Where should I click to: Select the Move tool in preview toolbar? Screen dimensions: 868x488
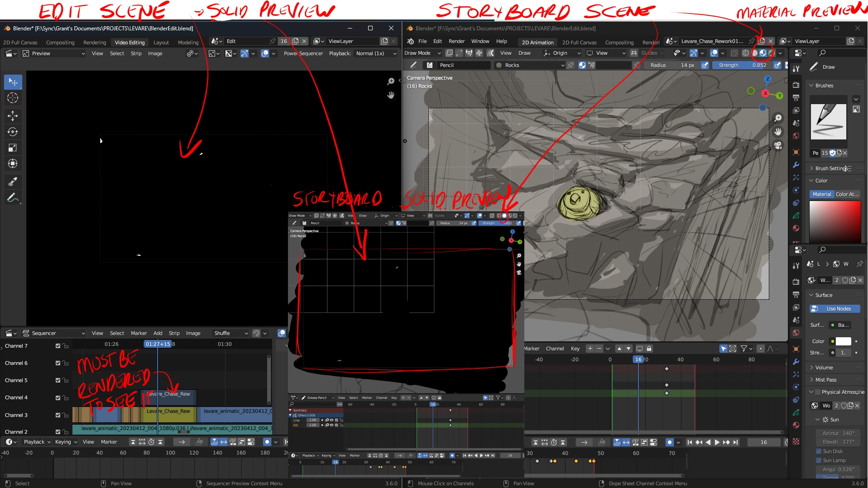click(x=13, y=116)
